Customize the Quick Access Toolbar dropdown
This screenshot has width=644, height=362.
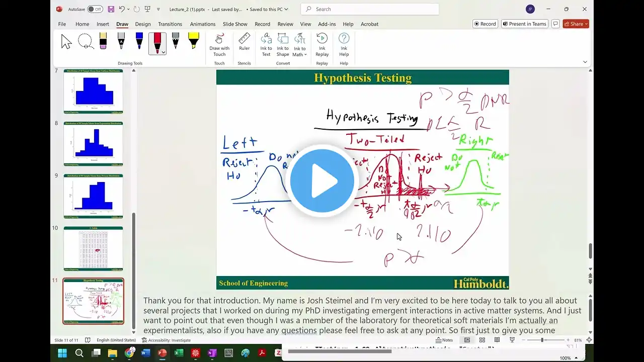tap(158, 9)
